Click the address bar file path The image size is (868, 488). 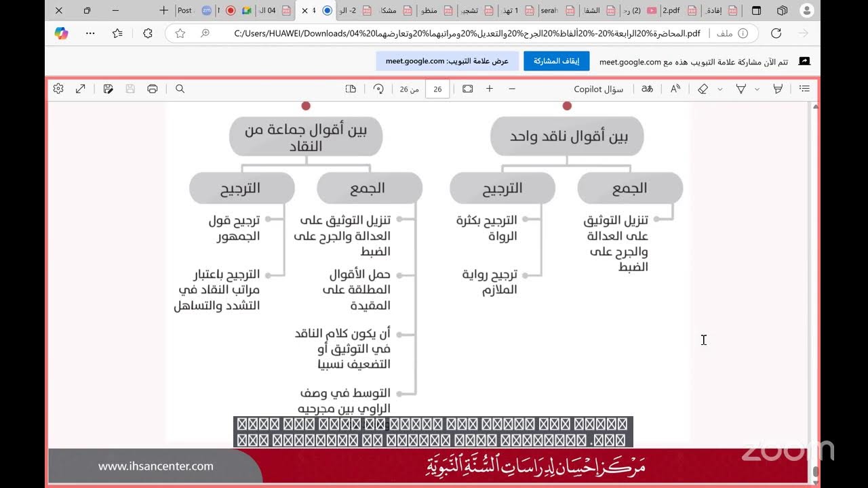point(468,33)
